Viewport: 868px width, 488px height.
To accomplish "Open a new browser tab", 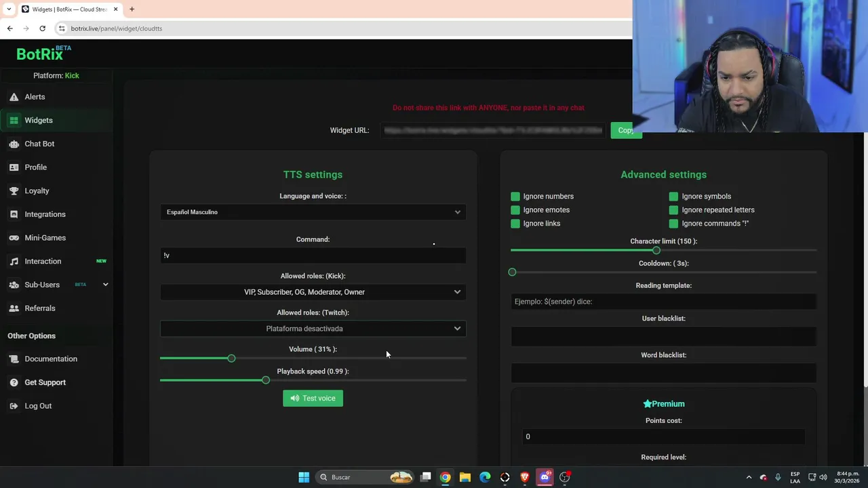I will click(x=132, y=9).
